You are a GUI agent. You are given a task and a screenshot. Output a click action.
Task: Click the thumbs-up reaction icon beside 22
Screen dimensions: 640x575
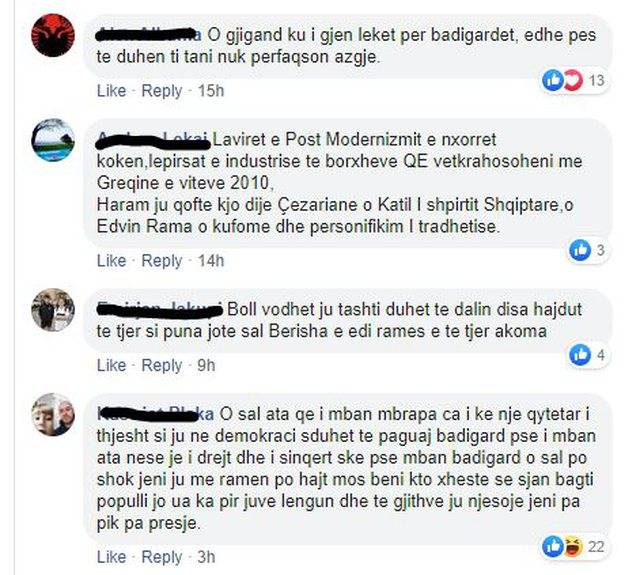553,546
